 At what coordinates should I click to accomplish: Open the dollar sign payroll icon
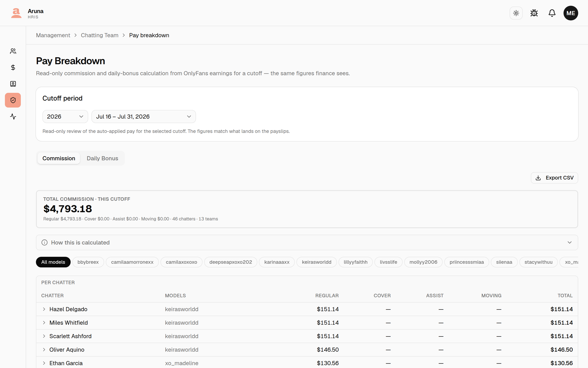13,67
